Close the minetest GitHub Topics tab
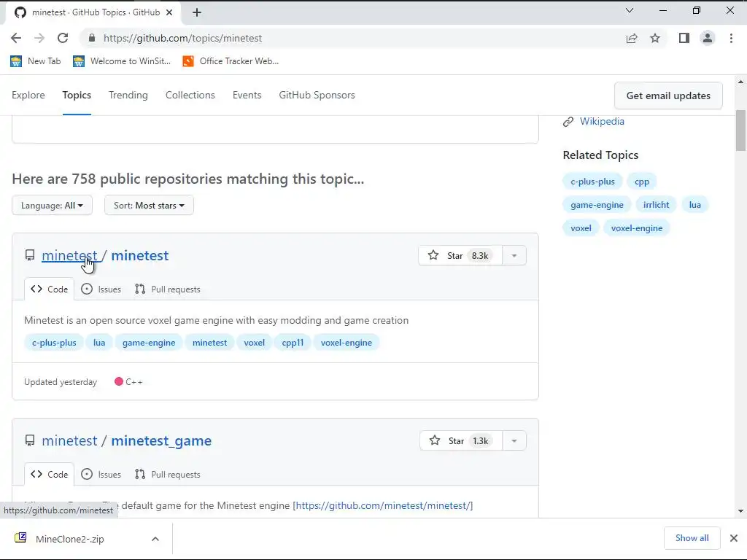This screenshot has width=747, height=560. pyautogui.click(x=169, y=12)
